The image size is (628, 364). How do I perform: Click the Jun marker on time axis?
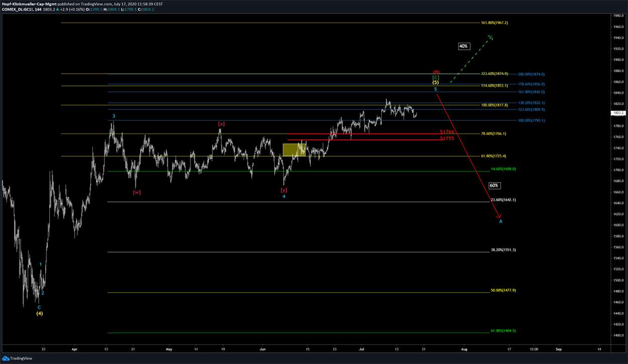(x=262, y=348)
